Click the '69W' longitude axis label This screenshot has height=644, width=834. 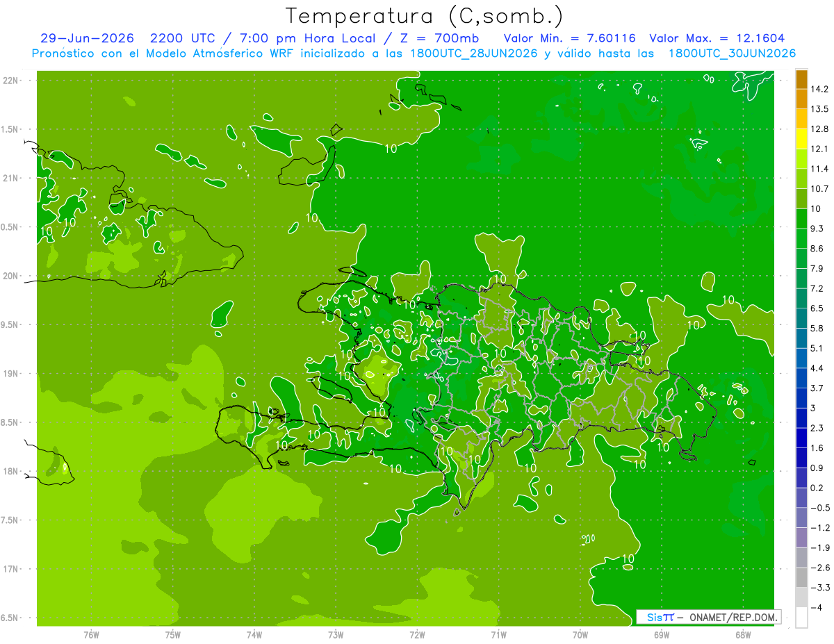click(661, 634)
